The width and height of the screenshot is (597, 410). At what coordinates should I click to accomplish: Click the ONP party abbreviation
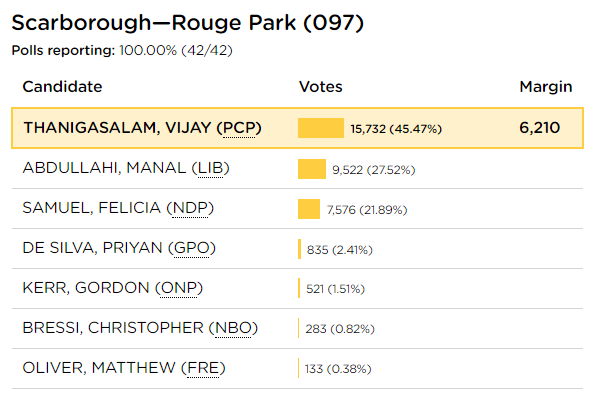179,288
